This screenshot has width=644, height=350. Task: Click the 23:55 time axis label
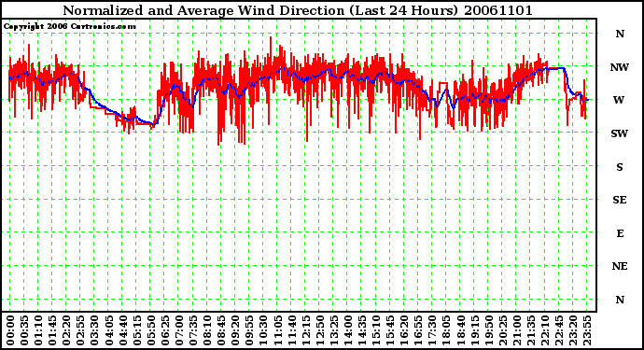click(x=586, y=331)
